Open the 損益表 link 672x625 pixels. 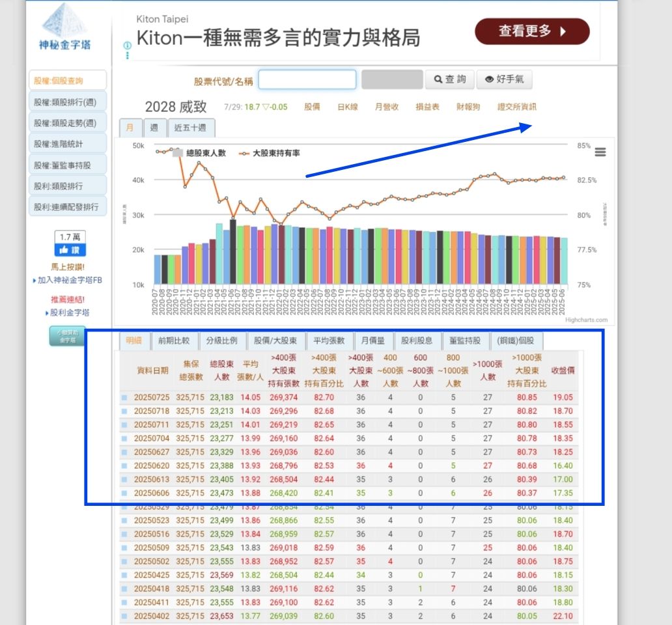[x=428, y=107]
